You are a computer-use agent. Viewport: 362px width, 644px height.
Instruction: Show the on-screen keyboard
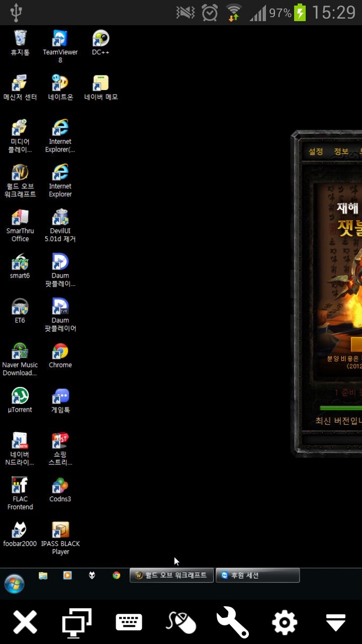pos(129,622)
